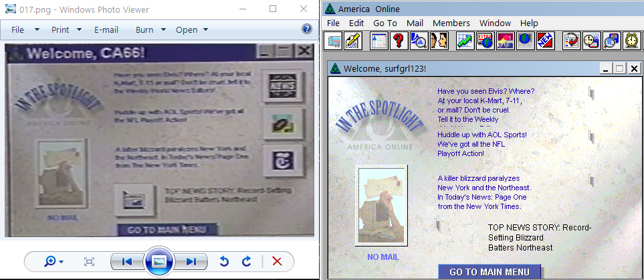The width and height of the screenshot is (644, 280).
Task: Click the Compose Mail pencil icon
Action: (353, 41)
